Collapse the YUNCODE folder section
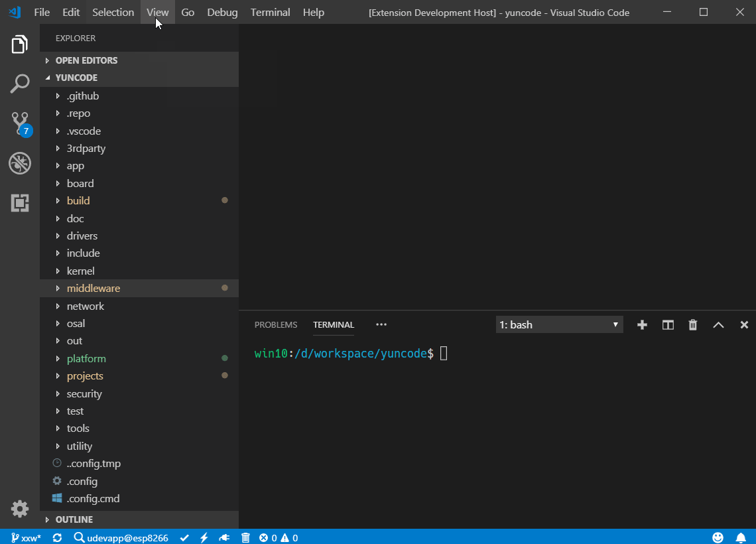The image size is (756, 544). [x=139, y=78]
